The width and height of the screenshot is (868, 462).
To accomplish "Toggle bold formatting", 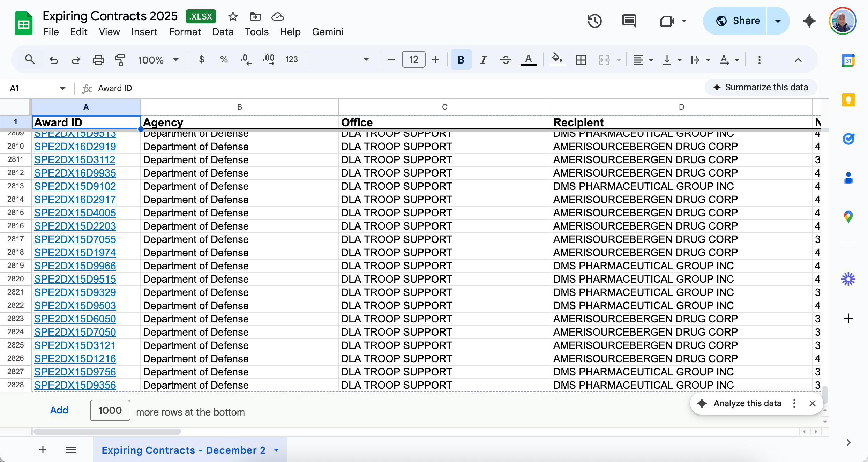I will click(461, 60).
